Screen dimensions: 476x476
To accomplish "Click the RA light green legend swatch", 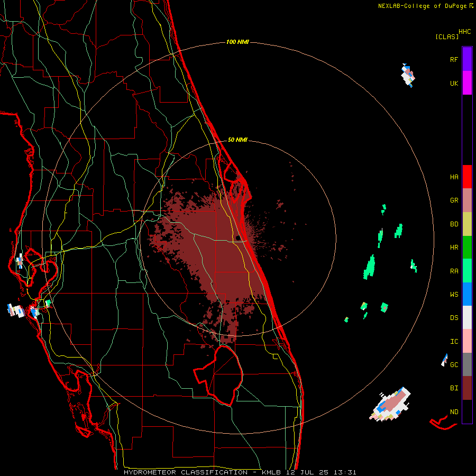I will [467, 271].
